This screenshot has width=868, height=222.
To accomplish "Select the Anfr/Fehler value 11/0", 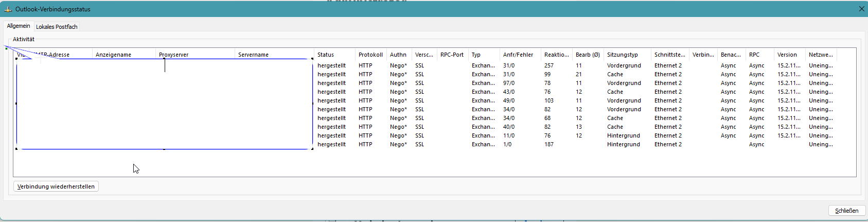I will [509, 135].
